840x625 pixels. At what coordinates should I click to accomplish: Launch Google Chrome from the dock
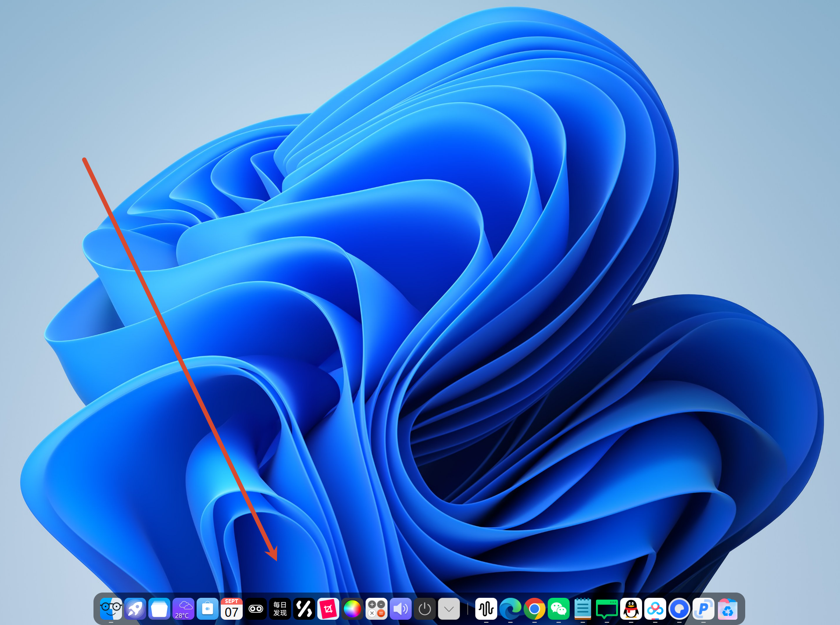point(535,609)
